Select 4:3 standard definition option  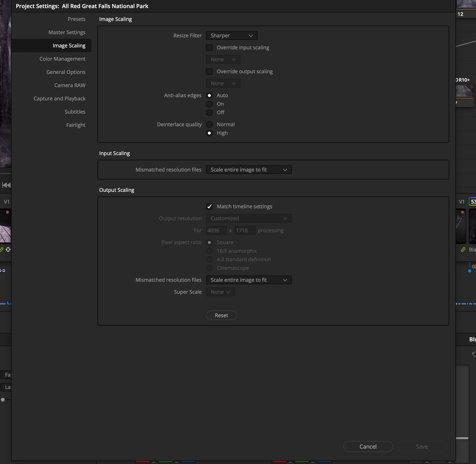point(209,259)
